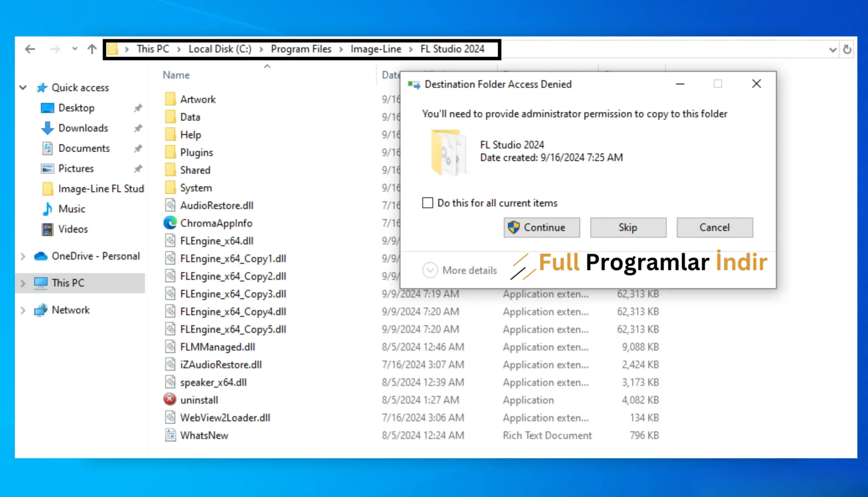
Task: Select the FLEngine_x64_Copy1.dll file icon
Action: [170, 259]
